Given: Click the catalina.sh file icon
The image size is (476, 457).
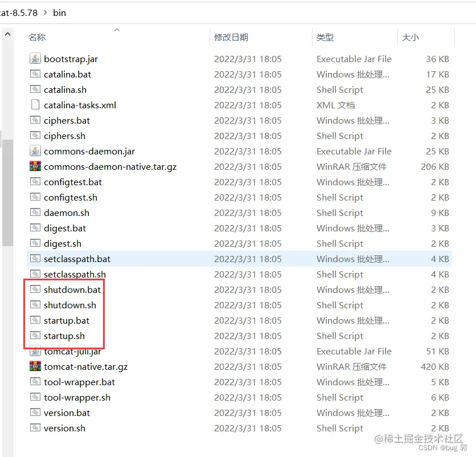Looking at the screenshot, I should 35,89.
